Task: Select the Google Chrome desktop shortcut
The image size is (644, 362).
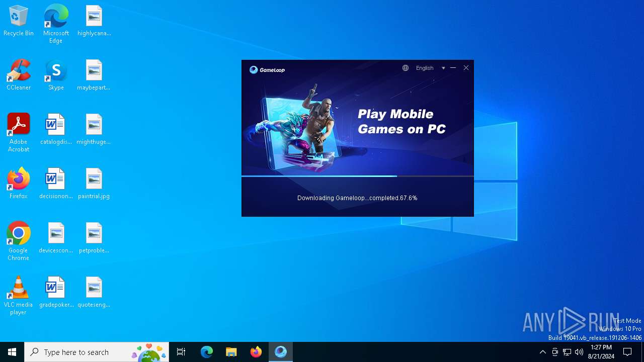Action: (x=19, y=241)
